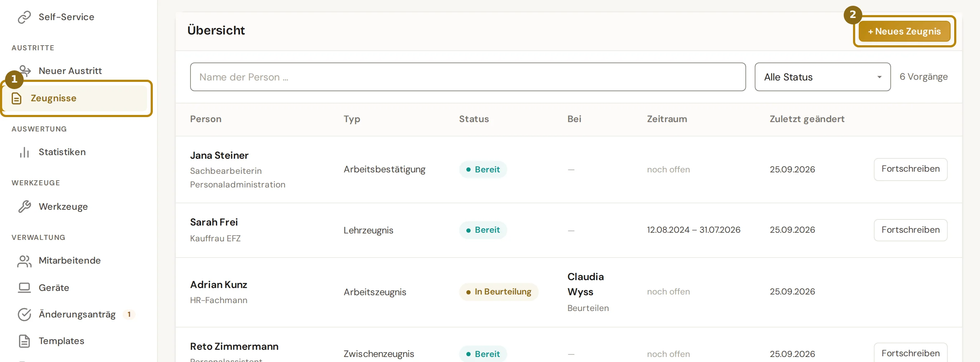Click the Templates file icon
980x362 pixels.
(x=24, y=341)
